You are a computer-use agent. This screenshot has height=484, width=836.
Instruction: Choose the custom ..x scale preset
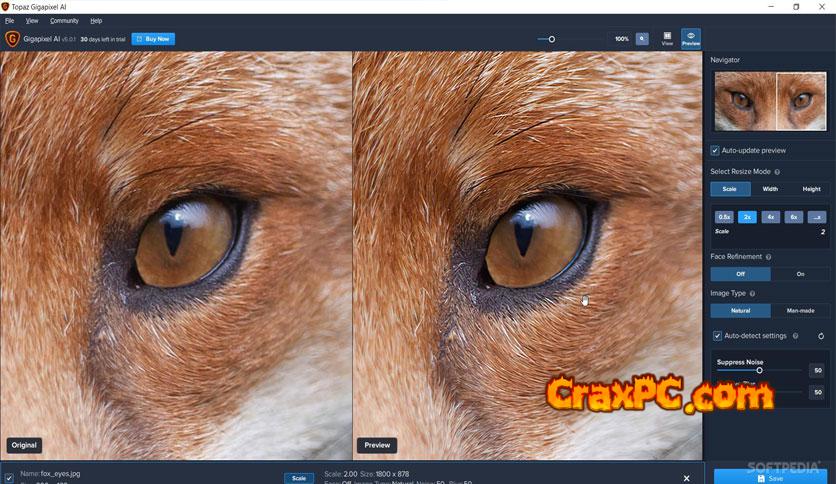tap(817, 217)
